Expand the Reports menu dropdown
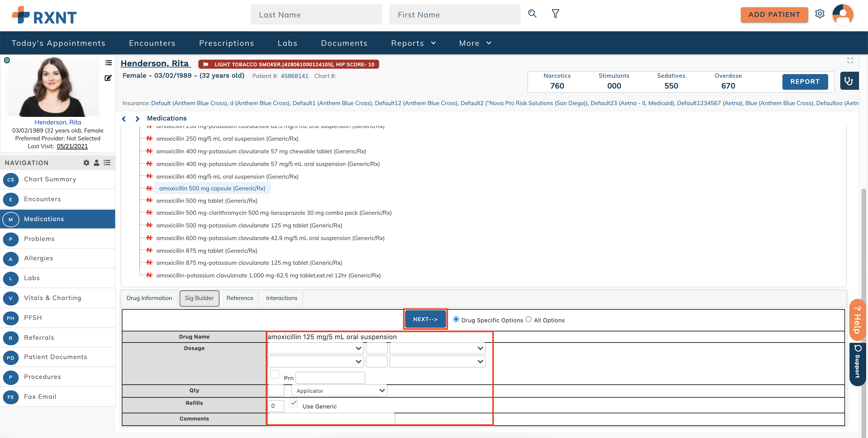 click(414, 43)
